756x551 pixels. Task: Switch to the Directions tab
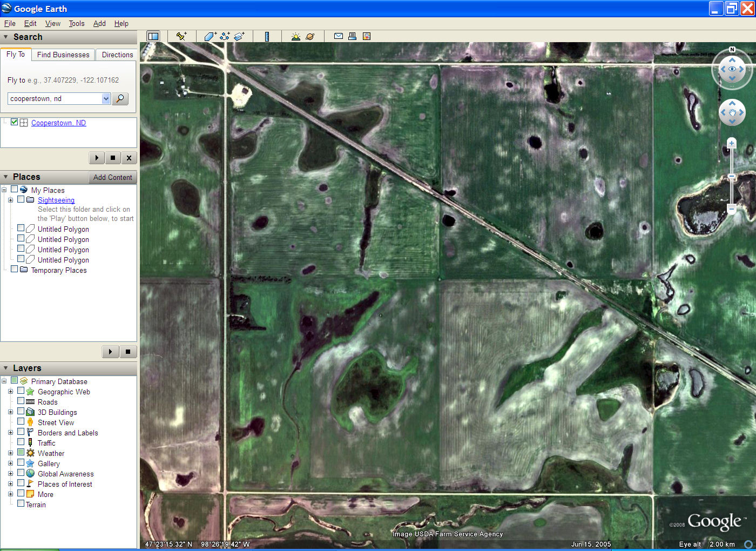point(117,55)
